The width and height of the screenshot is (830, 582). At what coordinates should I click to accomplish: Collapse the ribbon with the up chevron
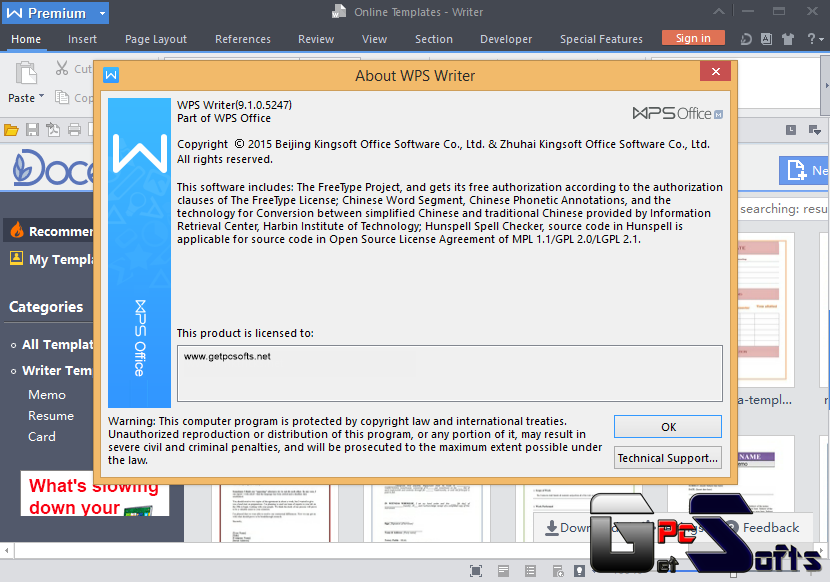click(719, 11)
